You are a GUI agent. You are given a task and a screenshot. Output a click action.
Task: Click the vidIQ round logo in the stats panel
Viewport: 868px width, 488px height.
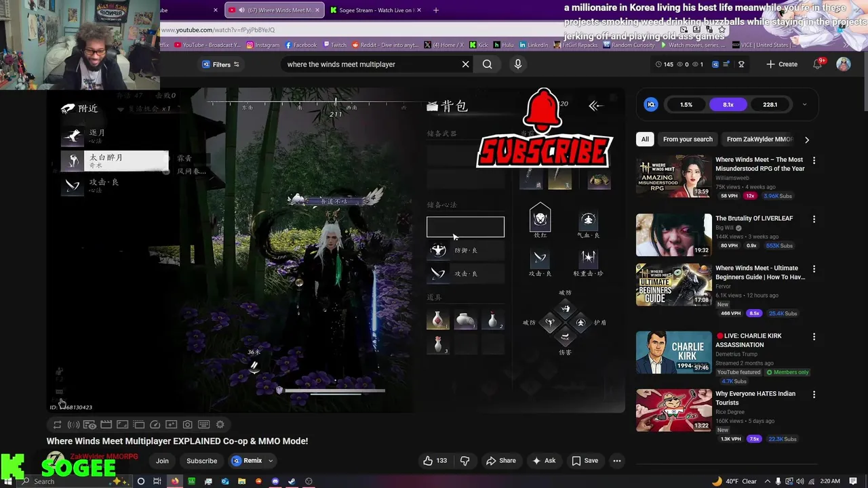tap(651, 104)
